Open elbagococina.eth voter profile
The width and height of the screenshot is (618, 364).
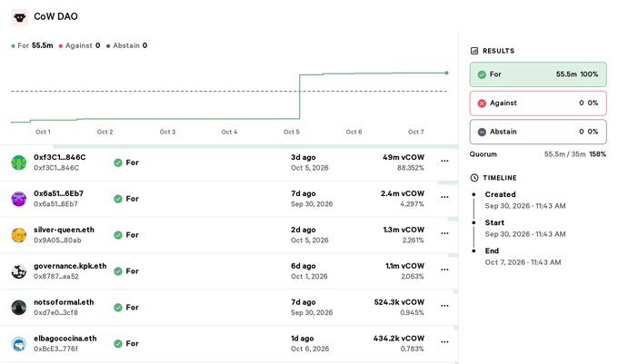(65, 339)
